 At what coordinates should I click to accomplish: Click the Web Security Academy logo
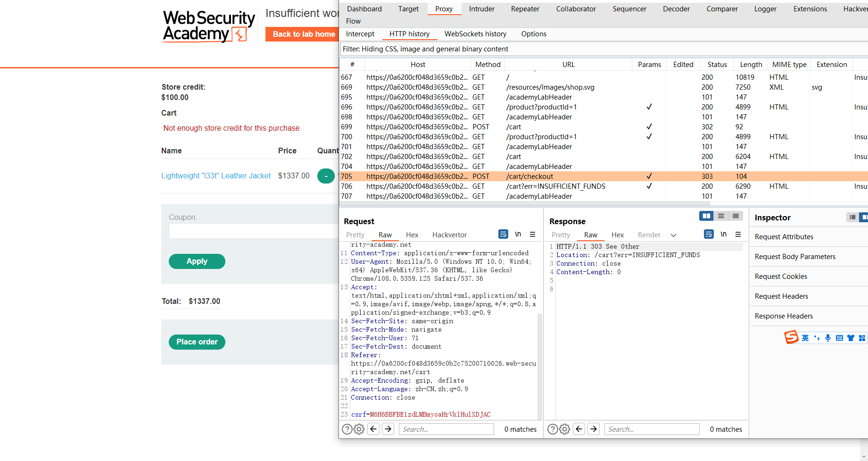[x=209, y=26]
